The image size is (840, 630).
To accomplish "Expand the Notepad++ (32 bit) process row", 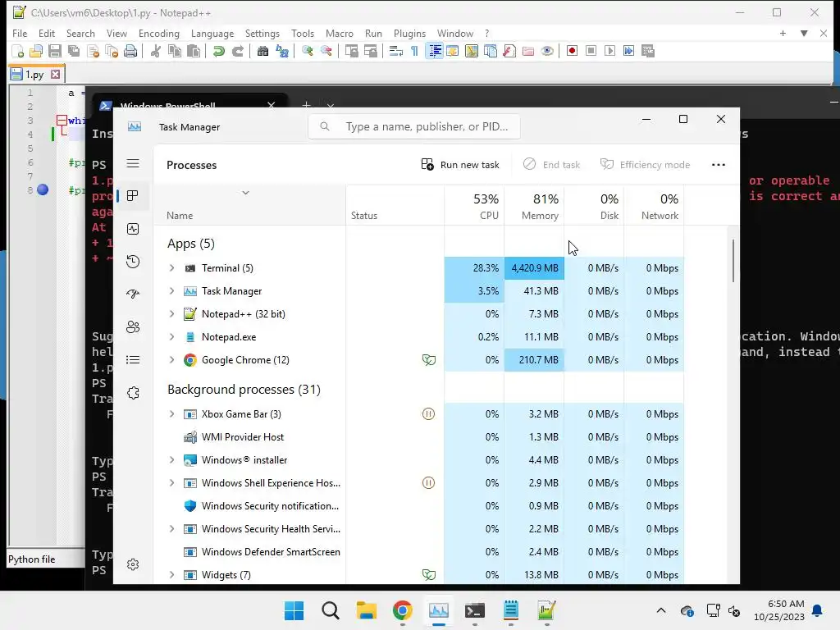I will point(172,314).
